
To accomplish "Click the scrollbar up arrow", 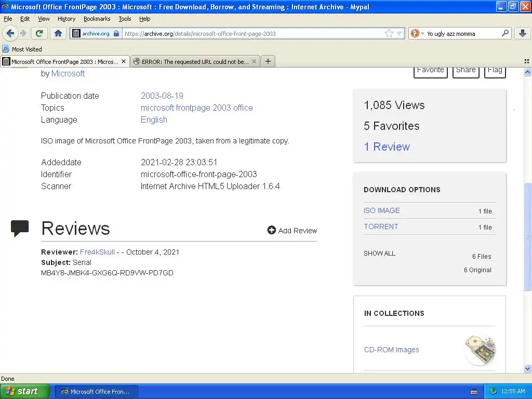I will [x=527, y=72].
